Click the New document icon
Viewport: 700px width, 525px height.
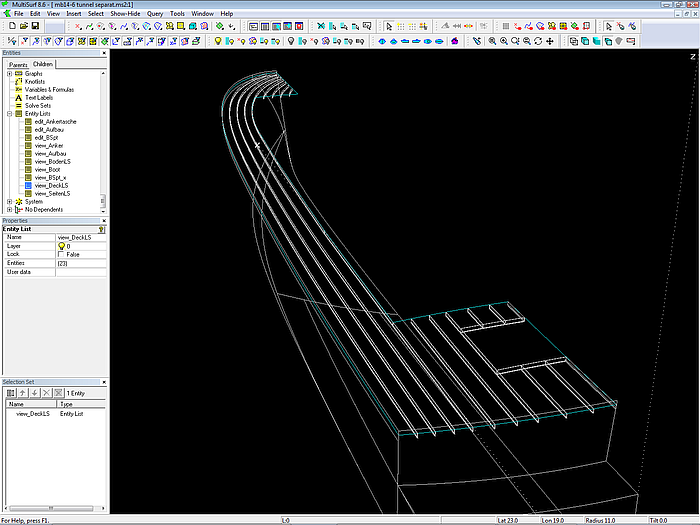pos(11,26)
